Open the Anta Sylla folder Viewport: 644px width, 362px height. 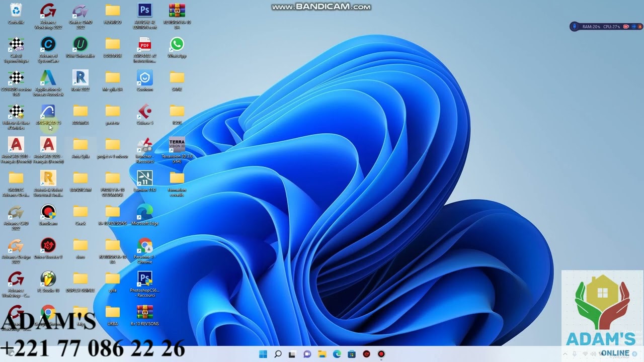pyautogui.click(x=80, y=148)
